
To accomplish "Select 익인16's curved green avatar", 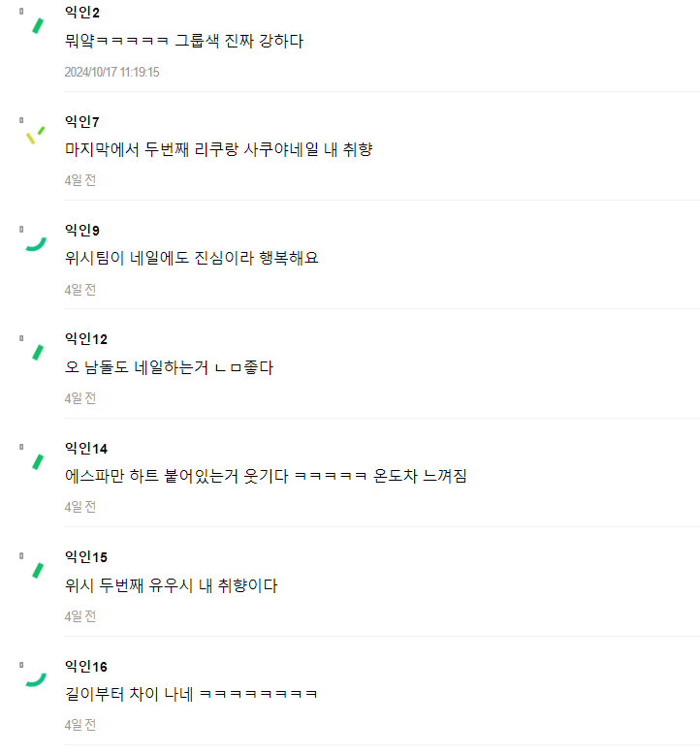I will pos(36,679).
